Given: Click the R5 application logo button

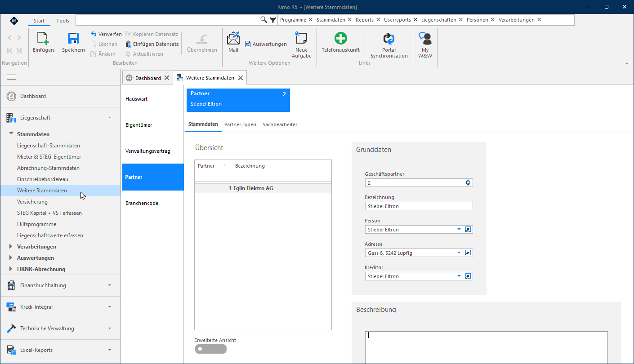Looking at the screenshot, I should pyautogui.click(x=14, y=21).
